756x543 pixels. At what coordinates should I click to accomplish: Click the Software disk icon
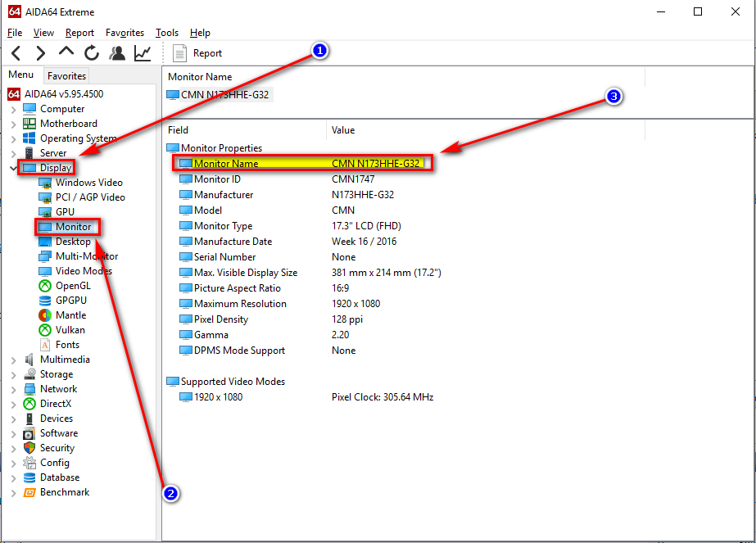click(29, 433)
